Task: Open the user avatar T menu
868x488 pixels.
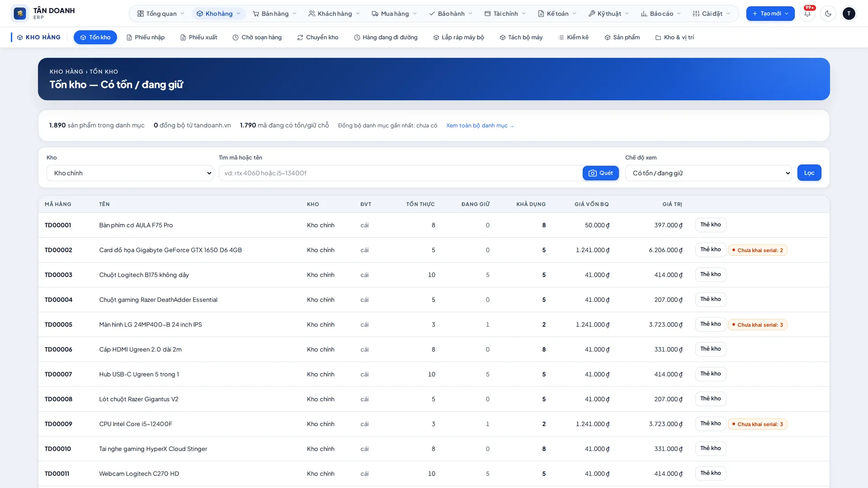Action: click(x=849, y=14)
